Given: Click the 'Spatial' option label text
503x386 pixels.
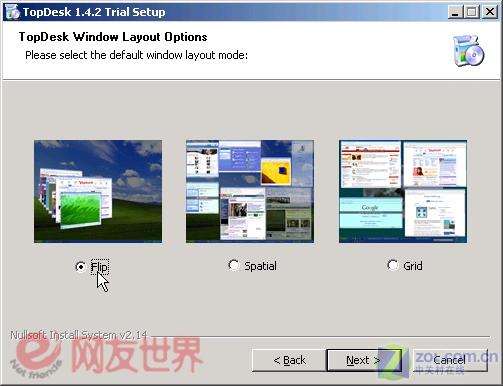Looking at the screenshot, I should point(260,266).
